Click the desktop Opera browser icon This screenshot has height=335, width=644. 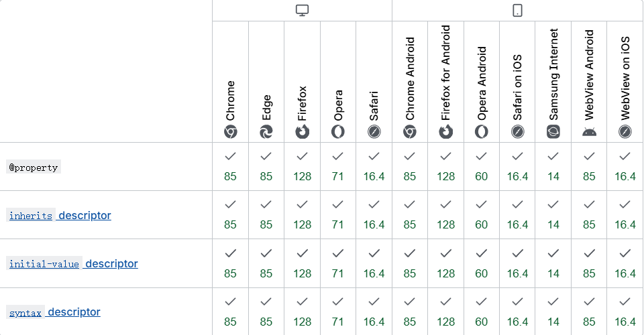(x=338, y=132)
